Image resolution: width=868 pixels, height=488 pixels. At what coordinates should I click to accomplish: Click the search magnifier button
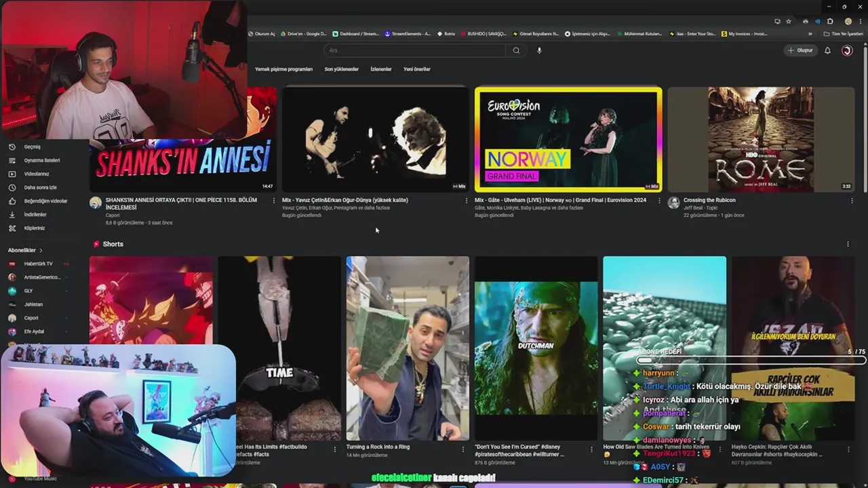(516, 50)
